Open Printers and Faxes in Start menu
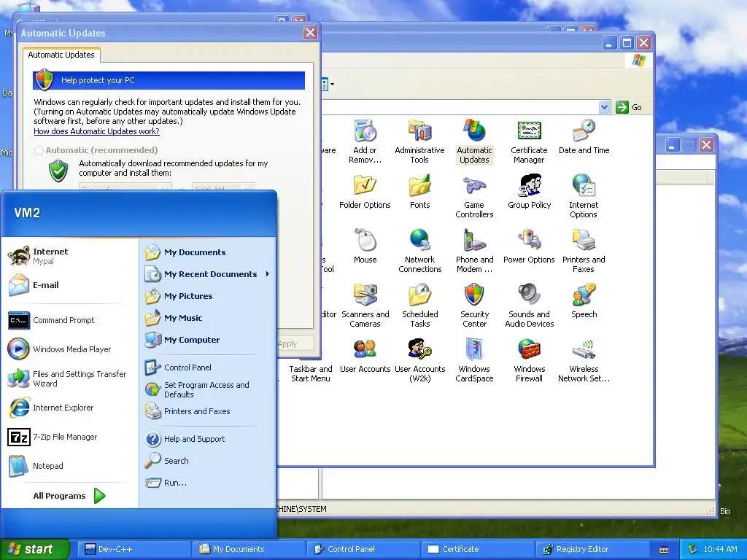This screenshot has width=747, height=560. 207,411
